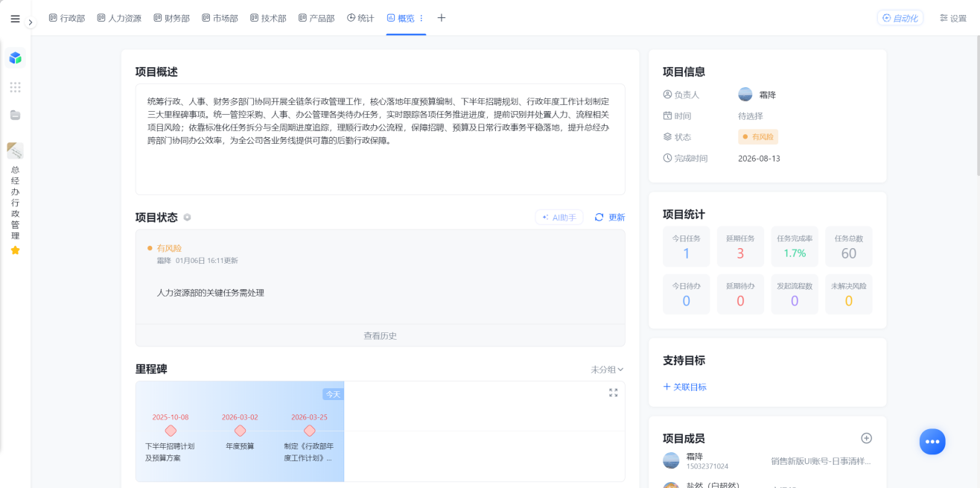Image resolution: width=980 pixels, height=488 pixels.
Task: Click 查看历史 link
Action: click(380, 335)
